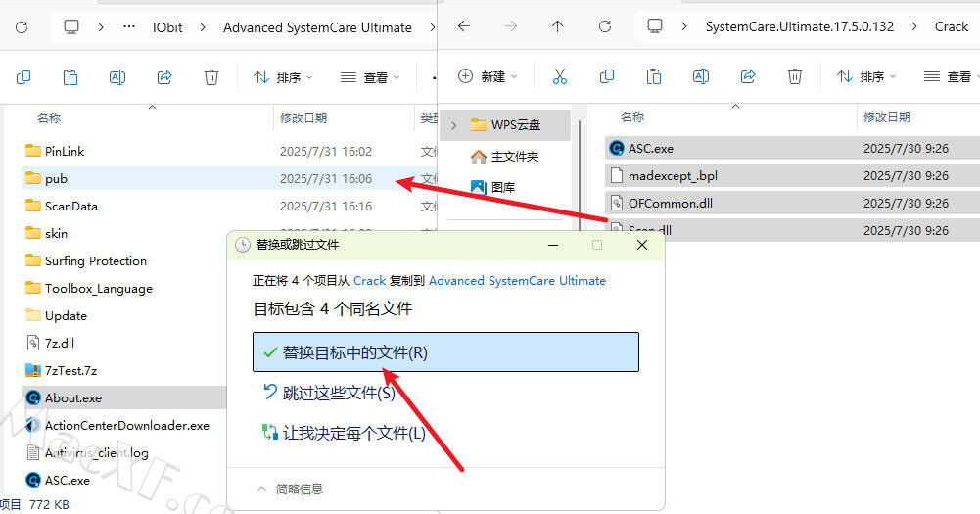Screen dimensions: 980x514
Task: Click the cut scissors icon in right toolbar
Action: pyautogui.click(x=560, y=76)
